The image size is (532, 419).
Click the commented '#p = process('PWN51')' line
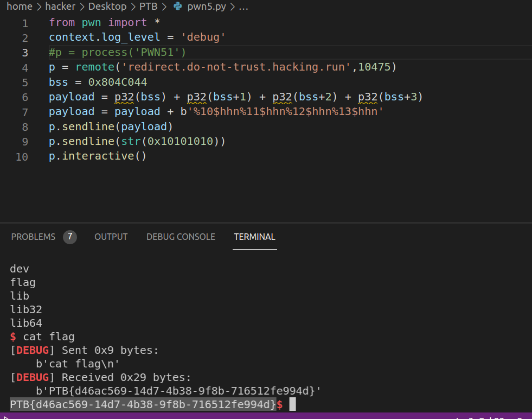tap(117, 52)
